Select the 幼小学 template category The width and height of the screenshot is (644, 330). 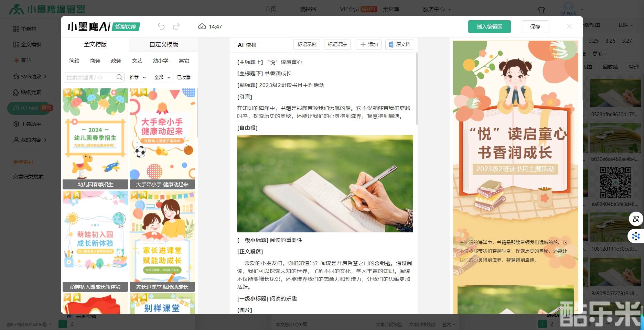[x=160, y=61]
